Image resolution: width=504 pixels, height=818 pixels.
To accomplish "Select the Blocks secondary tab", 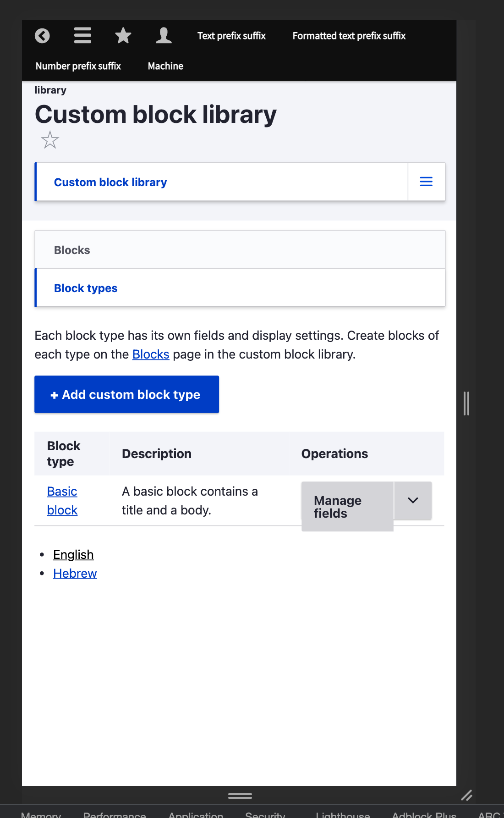I will pos(72,250).
